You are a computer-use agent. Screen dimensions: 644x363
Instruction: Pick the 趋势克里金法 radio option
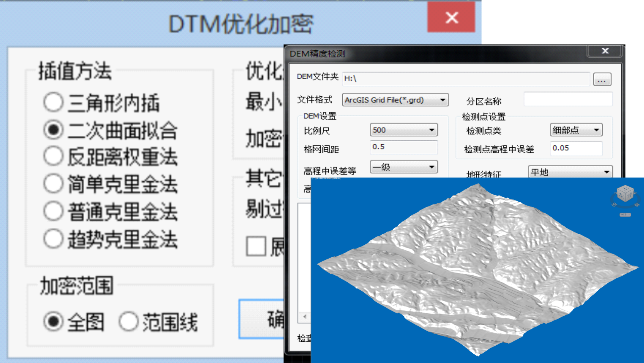[53, 239]
